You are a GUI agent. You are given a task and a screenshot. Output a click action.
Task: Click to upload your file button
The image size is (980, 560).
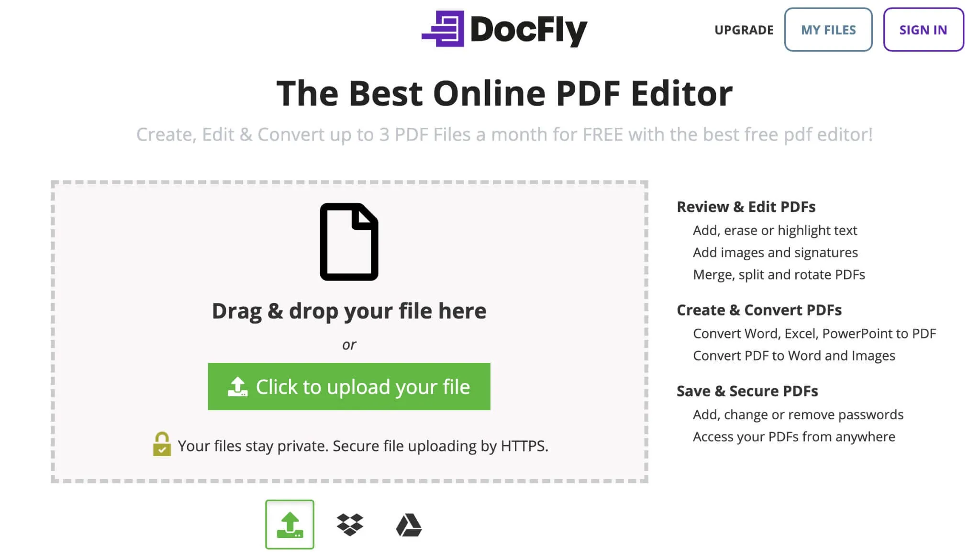tap(349, 386)
